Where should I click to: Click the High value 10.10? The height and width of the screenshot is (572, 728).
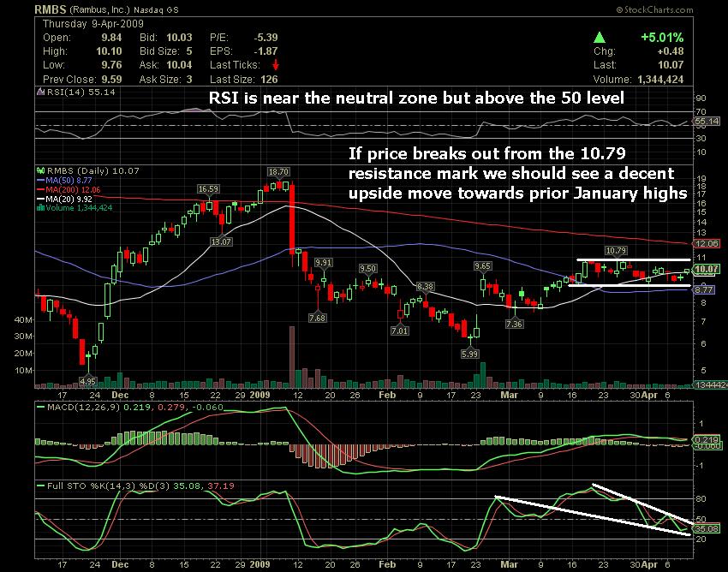109,51
